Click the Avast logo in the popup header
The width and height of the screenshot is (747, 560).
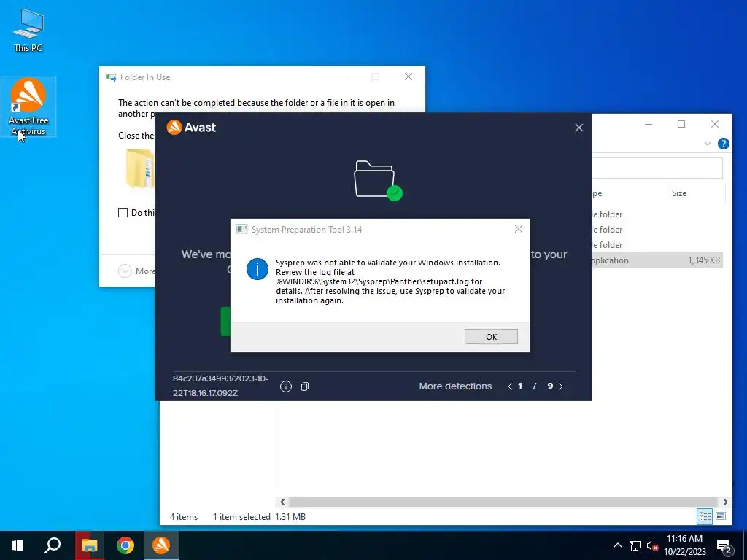pyautogui.click(x=191, y=127)
